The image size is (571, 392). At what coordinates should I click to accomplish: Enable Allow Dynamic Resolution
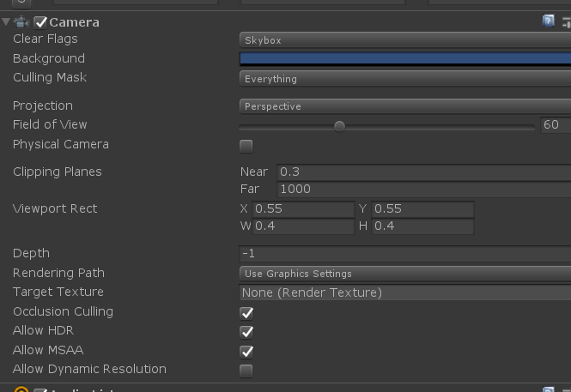(246, 371)
